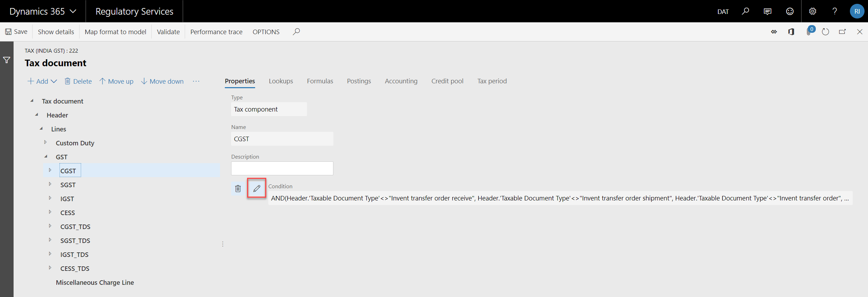Viewport: 868px width, 297px height.
Task: Switch to the Formulas tab
Action: point(320,81)
